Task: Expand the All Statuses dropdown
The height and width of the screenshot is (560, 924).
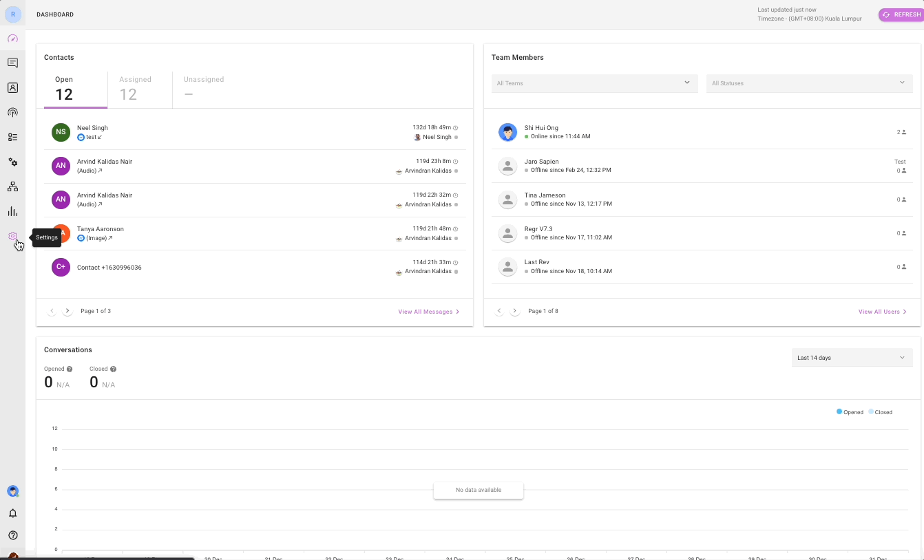Action: click(809, 83)
